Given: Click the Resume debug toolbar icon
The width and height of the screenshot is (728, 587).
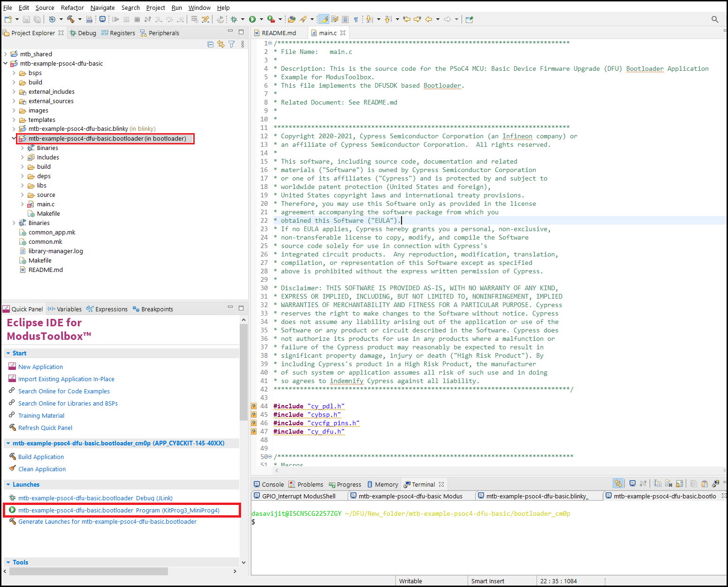Looking at the screenshot, I should [x=115, y=19].
